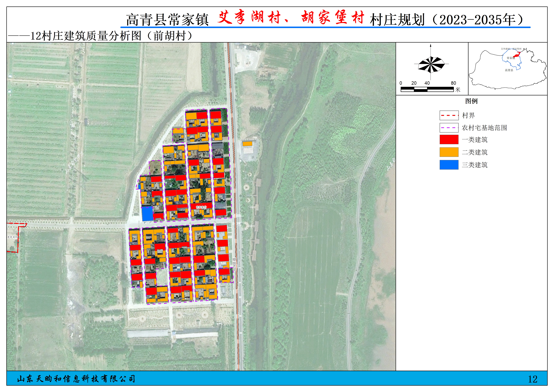Click the blue 三类建筑 legend swatch
The height and width of the screenshot is (392, 554).
(449, 165)
